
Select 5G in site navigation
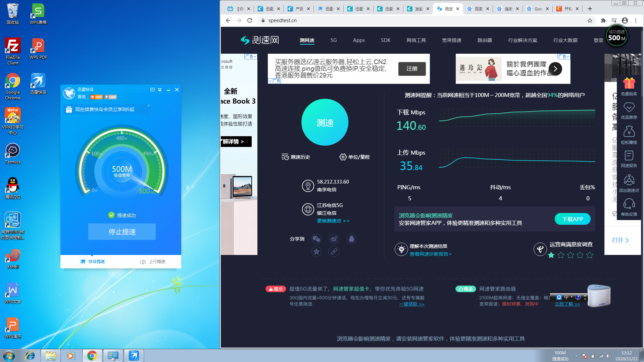(333, 40)
